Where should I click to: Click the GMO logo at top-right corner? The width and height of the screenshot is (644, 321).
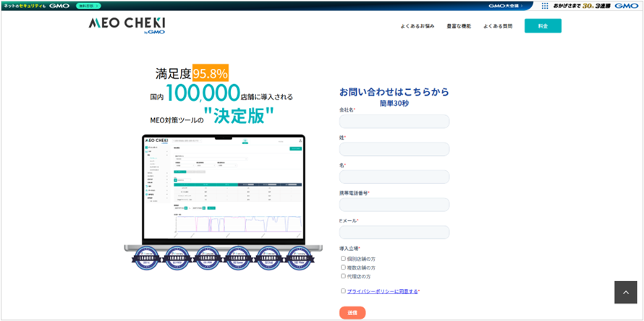pyautogui.click(x=625, y=6)
